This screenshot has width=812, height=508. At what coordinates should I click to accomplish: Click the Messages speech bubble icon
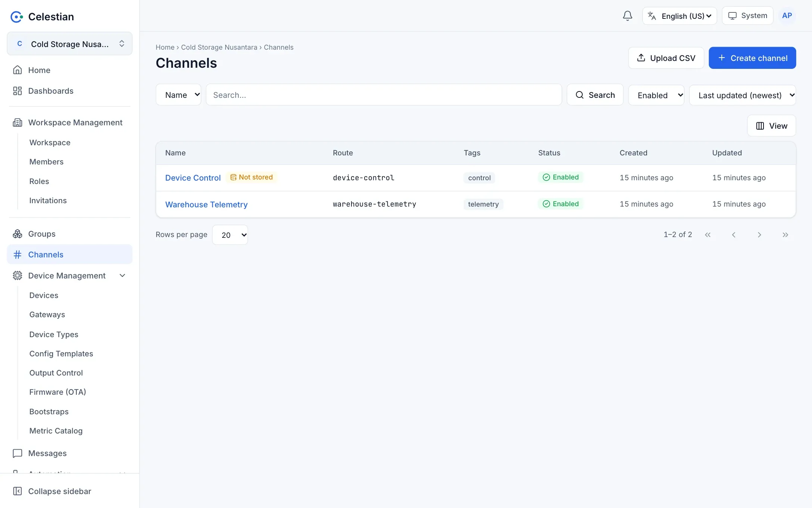(x=17, y=453)
